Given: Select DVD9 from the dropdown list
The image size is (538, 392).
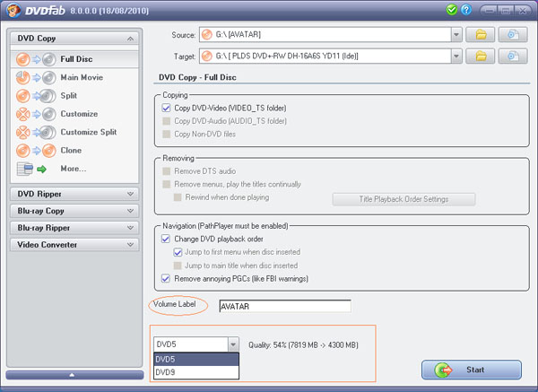Looking at the screenshot, I should click(x=196, y=372).
